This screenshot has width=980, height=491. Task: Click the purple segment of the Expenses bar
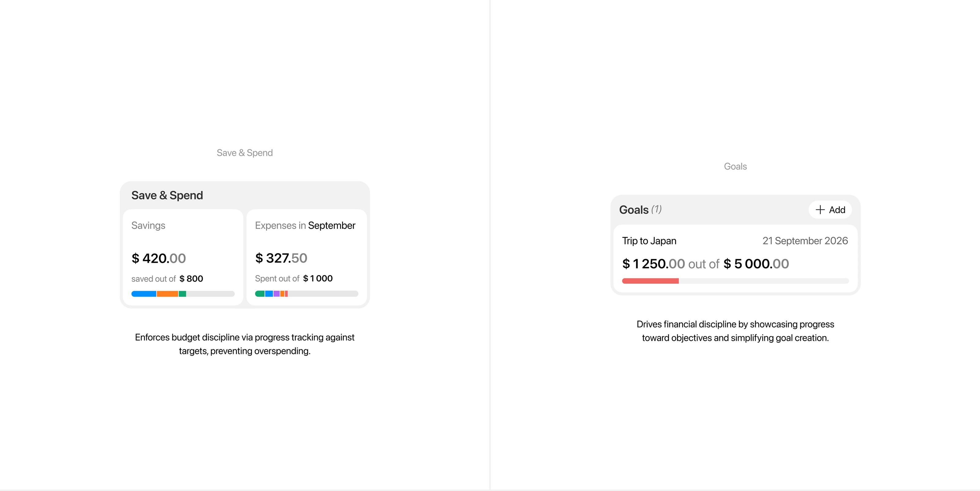coord(277,294)
